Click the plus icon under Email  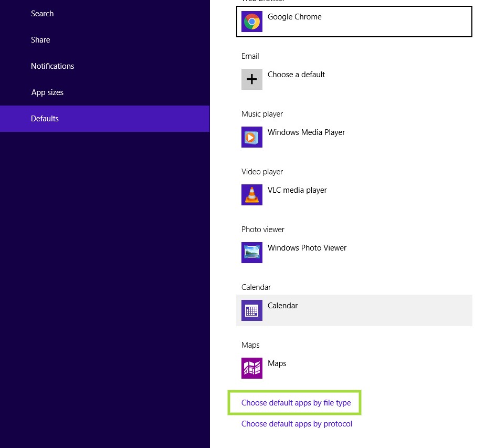[x=252, y=79]
